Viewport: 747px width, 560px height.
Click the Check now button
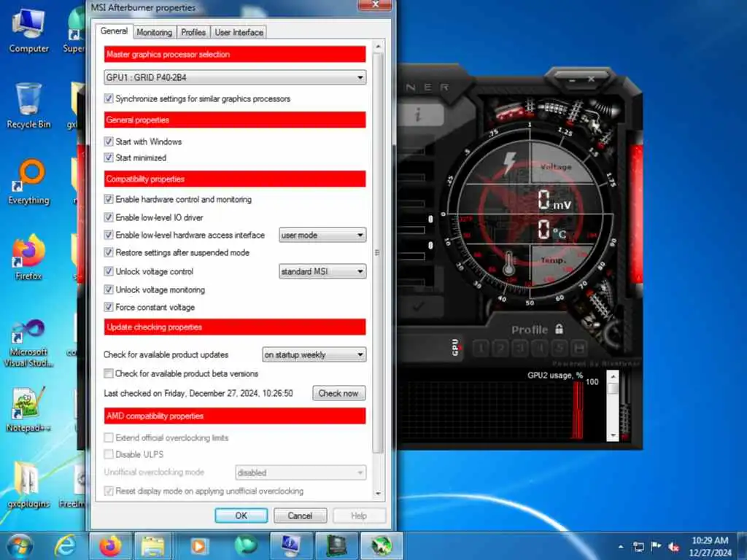click(338, 393)
